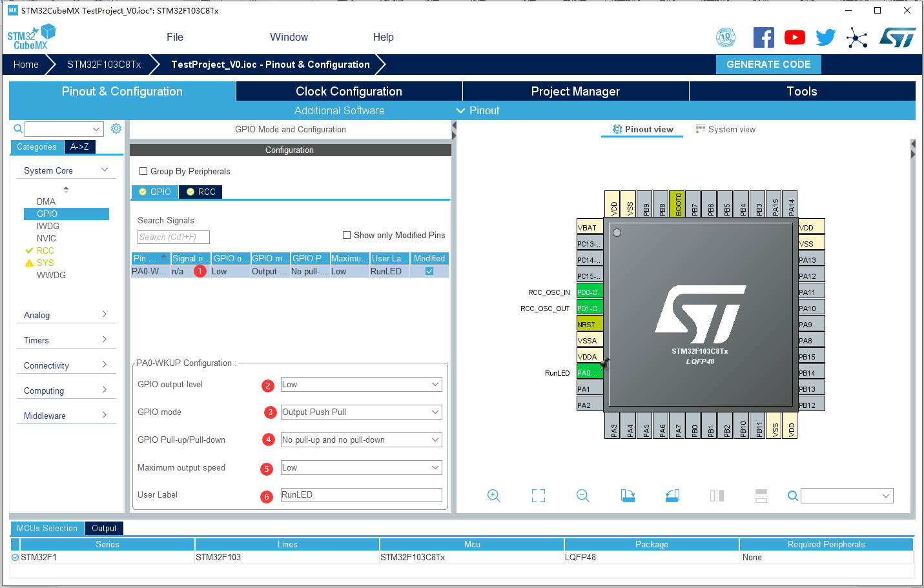Click the Search Signals input field
Image resolution: width=924 pixels, height=588 pixels.
coord(174,237)
